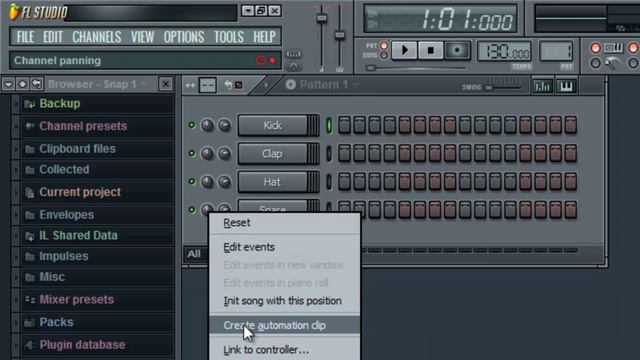Open the FILE menu
Viewport: 640px width, 360px height.
click(x=25, y=37)
